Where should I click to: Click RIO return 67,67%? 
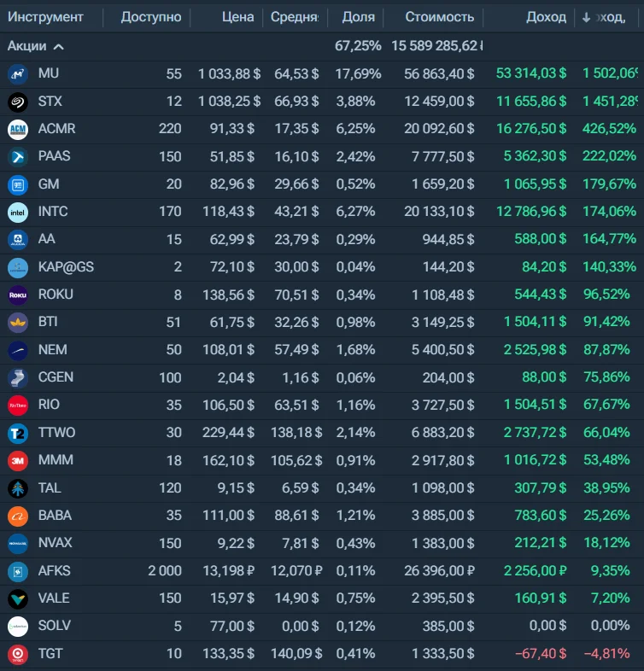coord(606,405)
